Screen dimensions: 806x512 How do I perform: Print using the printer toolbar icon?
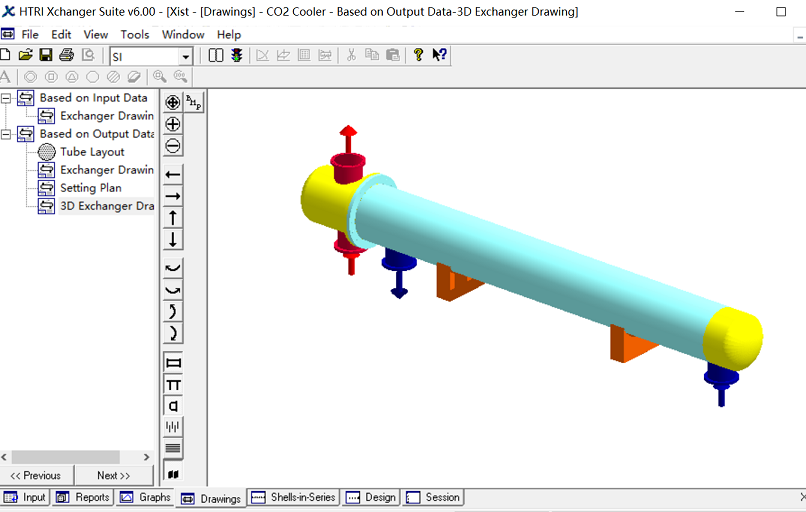66,55
